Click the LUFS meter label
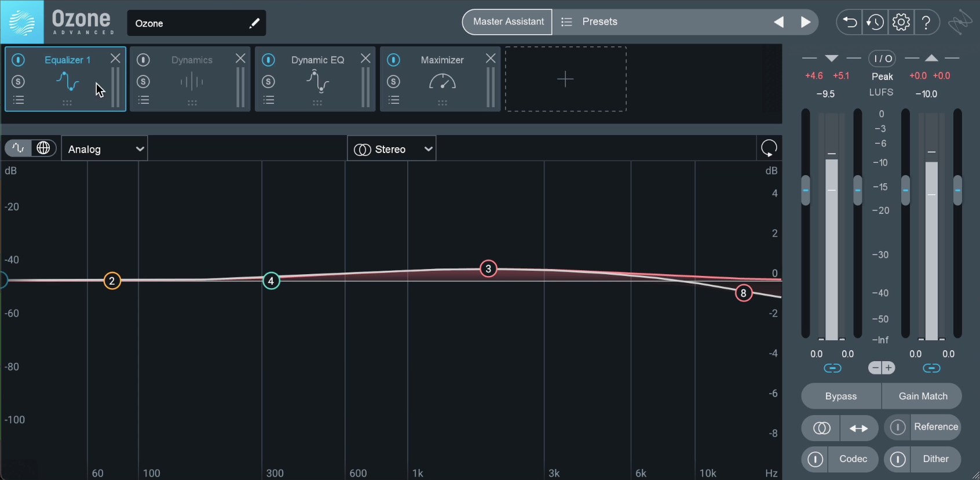Viewport: 980px width, 480px height. 881,92
